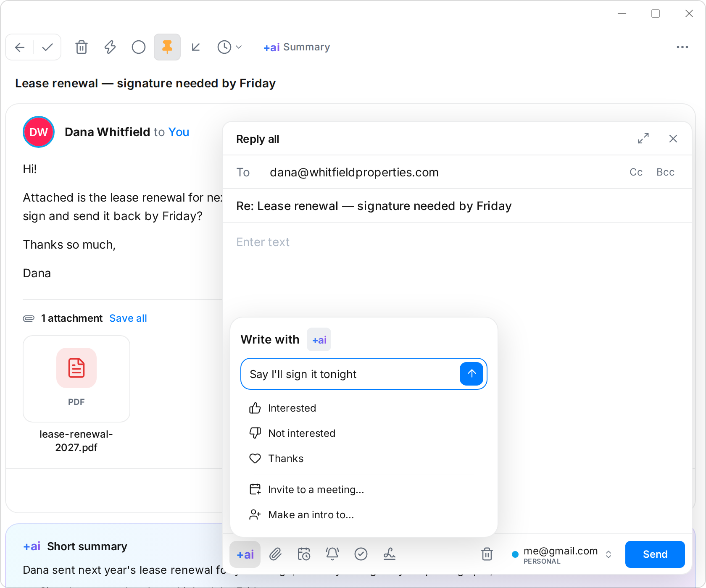Open the snooze clock dropdown
706x588 pixels.
point(229,47)
